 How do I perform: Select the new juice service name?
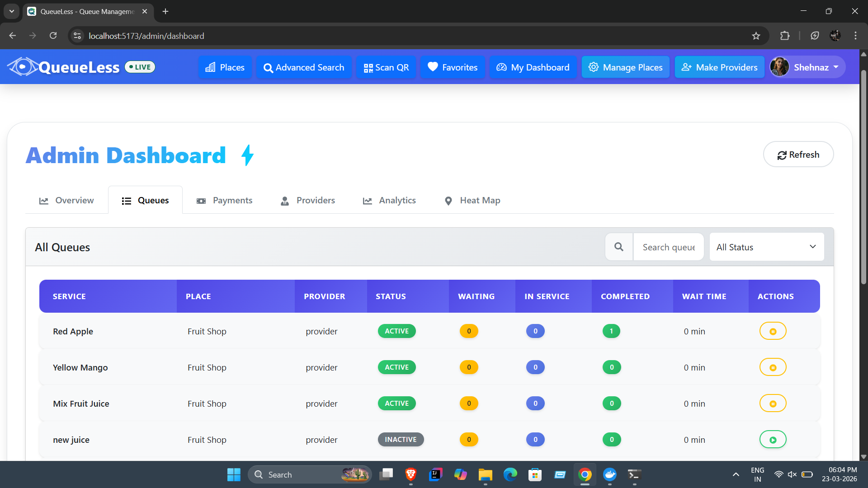tap(71, 440)
